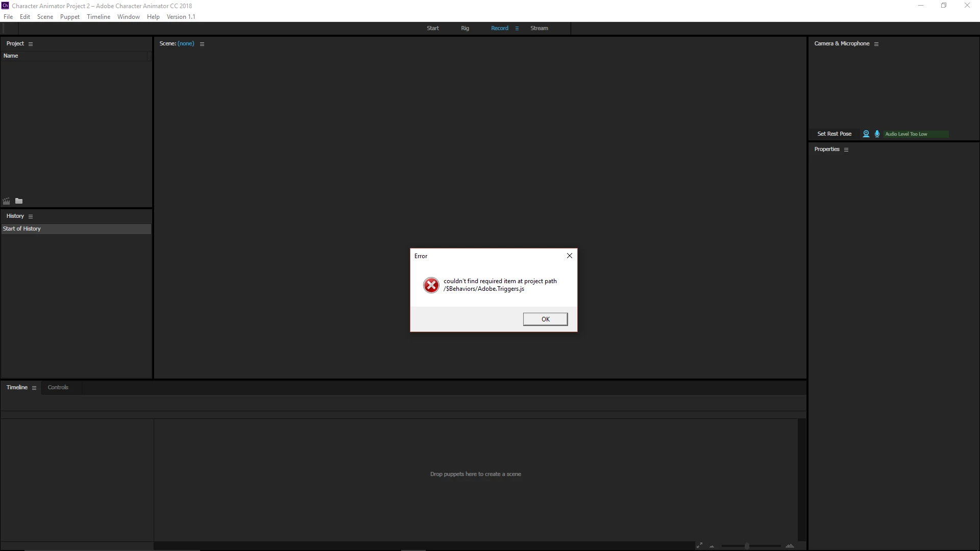The height and width of the screenshot is (551, 980).
Task: Switch to the Stream workspace
Action: point(539,28)
